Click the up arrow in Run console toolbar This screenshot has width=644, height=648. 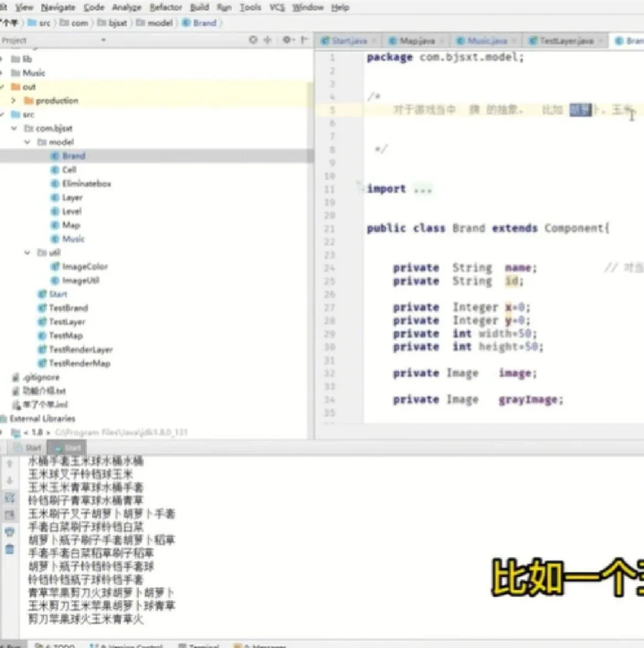[10, 464]
